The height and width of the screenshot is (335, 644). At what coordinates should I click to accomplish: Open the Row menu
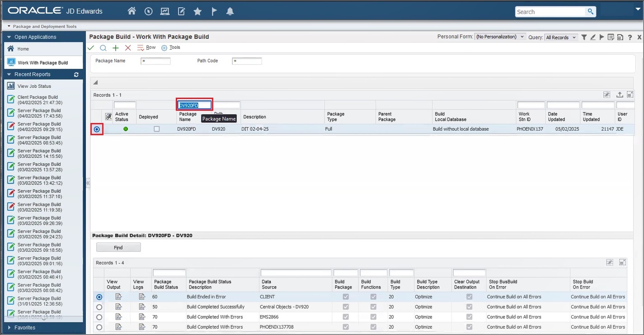[146, 47]
